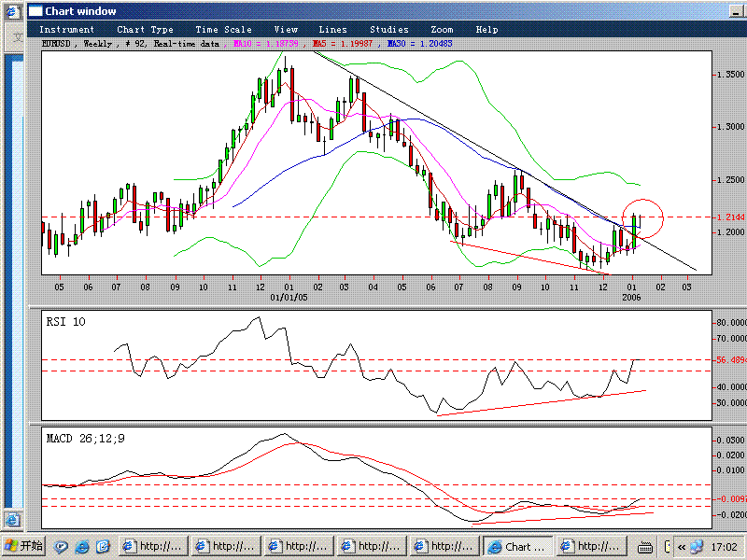
Task: Open the Zoom menu
Action: [442, 30]
